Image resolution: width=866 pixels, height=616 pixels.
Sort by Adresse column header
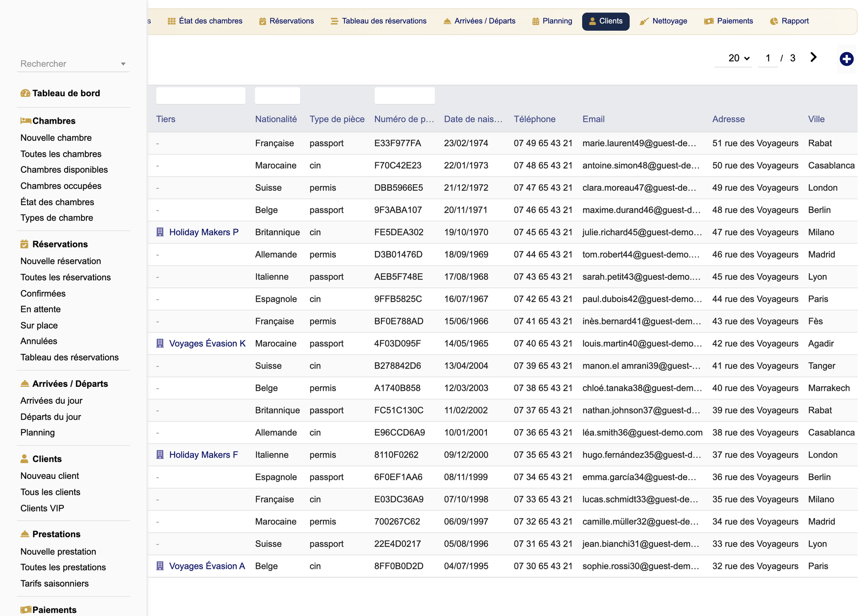pos(728,119)
